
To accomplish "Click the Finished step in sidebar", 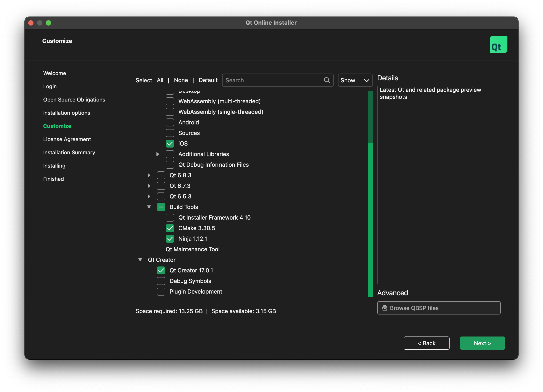I will pos(53,179).
